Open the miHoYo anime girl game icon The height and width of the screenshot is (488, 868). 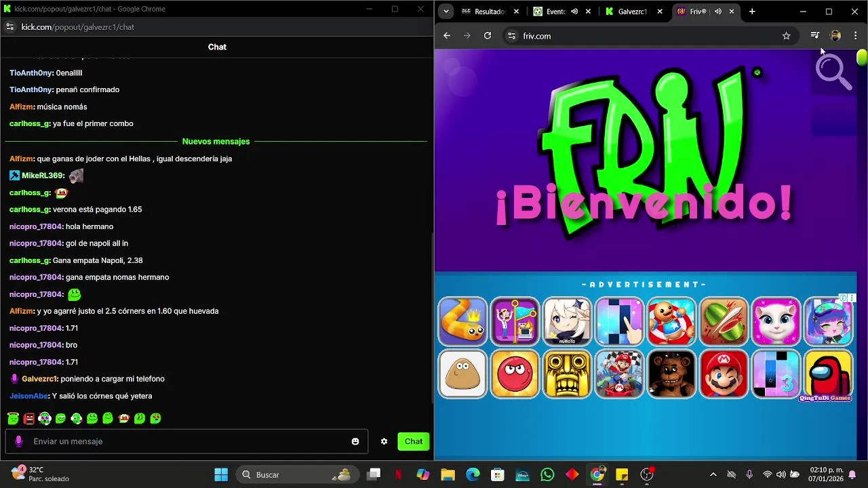567,321
